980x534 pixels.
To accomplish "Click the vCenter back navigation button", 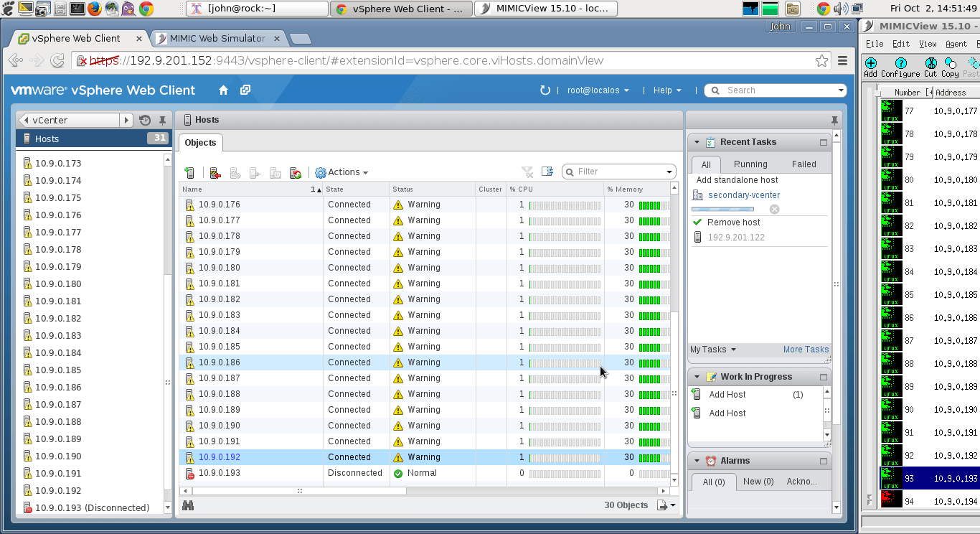I will (69, 121).
